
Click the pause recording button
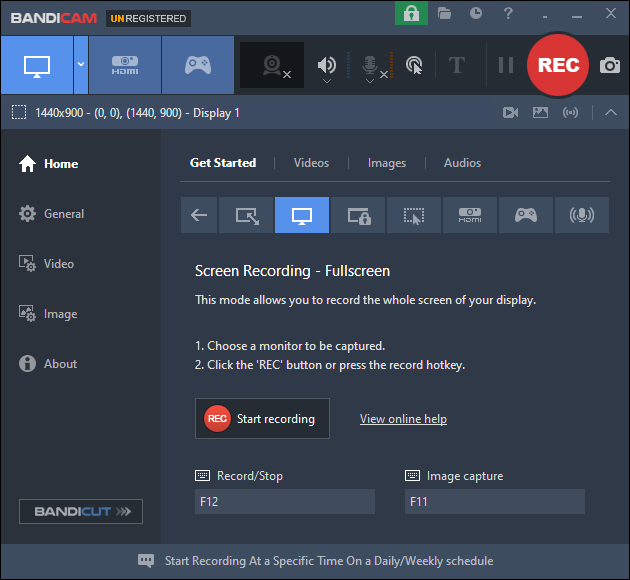pos(506,65)
